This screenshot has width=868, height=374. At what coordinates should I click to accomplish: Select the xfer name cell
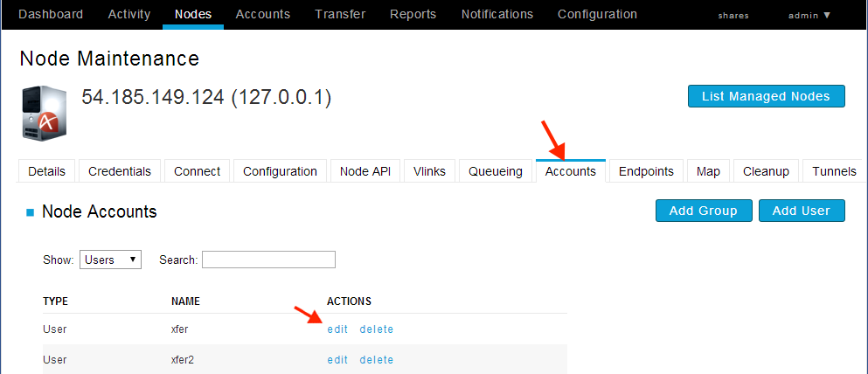(x=180, y=329)
